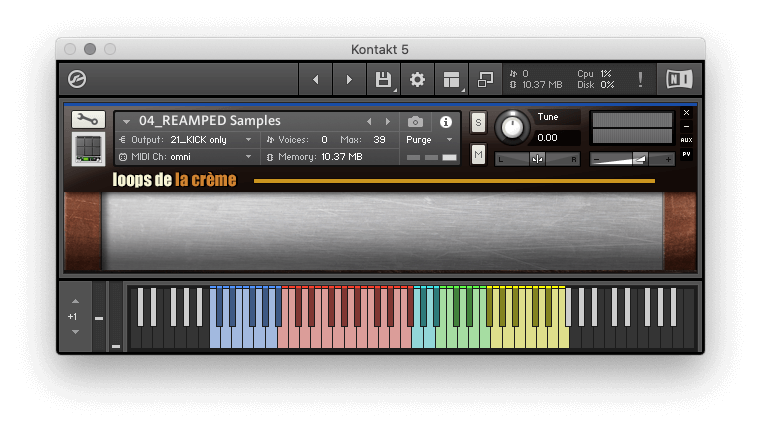Adjust the instrument volume slider
This screenshot has height=429, width=761.
pos(632,159)
